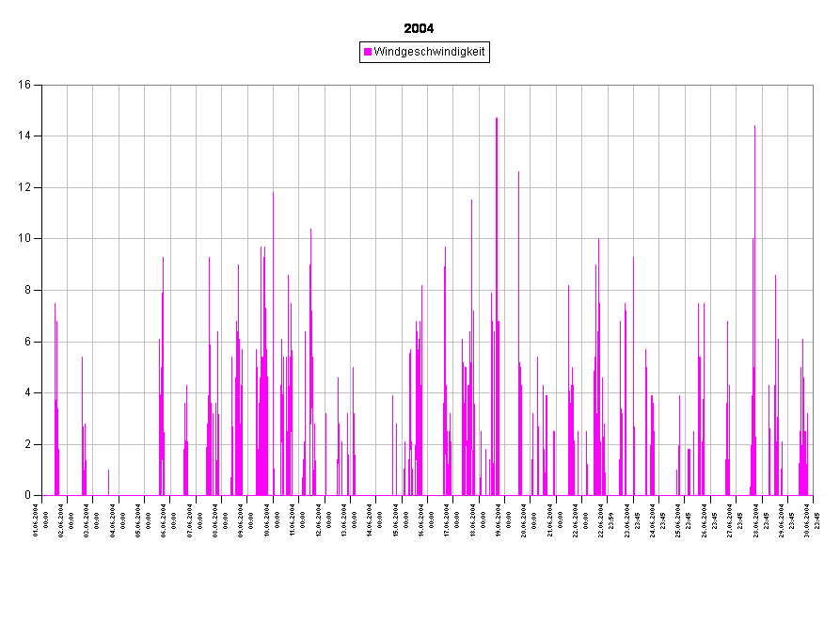Select the white legend box border
The image size is (840, 623).
pos(423,43)
